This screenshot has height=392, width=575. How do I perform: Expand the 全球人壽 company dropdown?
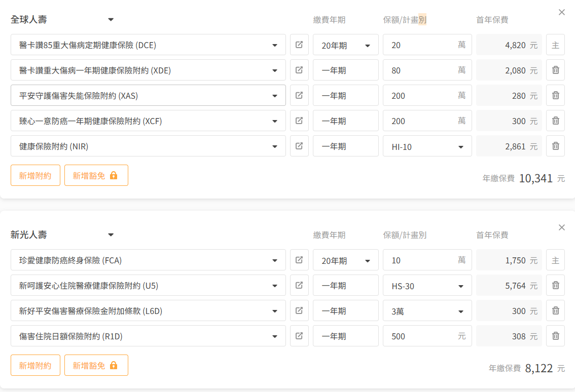(x=111, y=20)
